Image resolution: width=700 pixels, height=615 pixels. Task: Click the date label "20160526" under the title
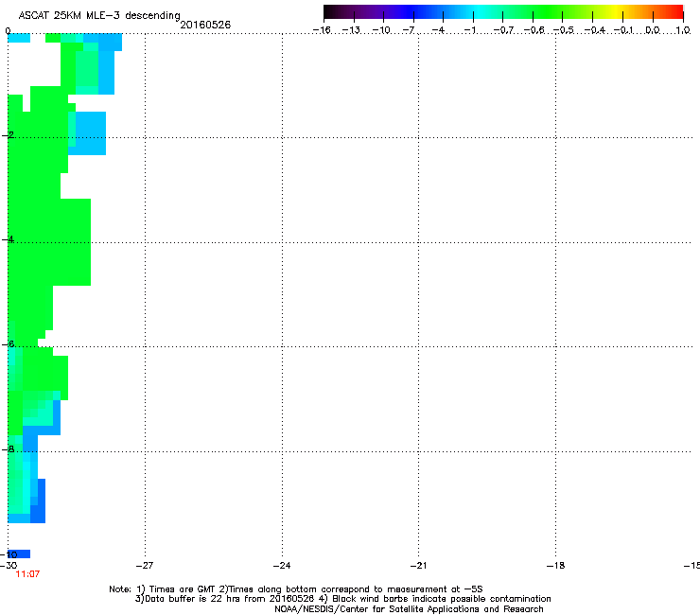click(x=205, y=25)
